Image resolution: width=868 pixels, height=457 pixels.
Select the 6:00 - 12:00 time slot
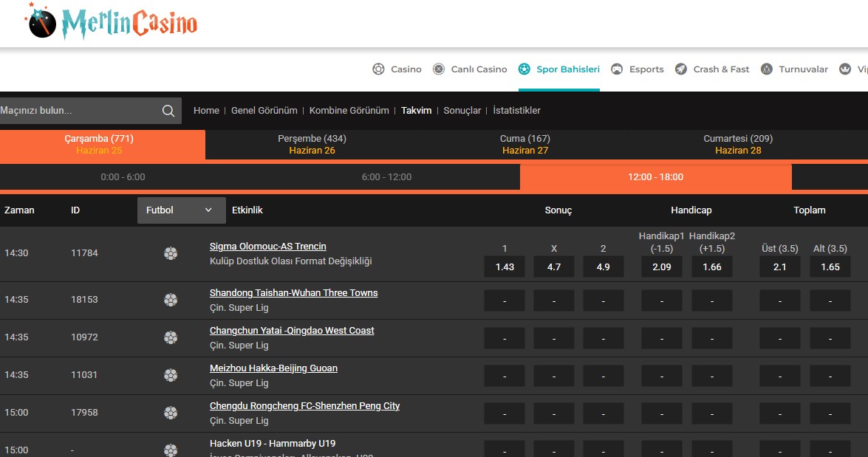click(x=386, y=177)
